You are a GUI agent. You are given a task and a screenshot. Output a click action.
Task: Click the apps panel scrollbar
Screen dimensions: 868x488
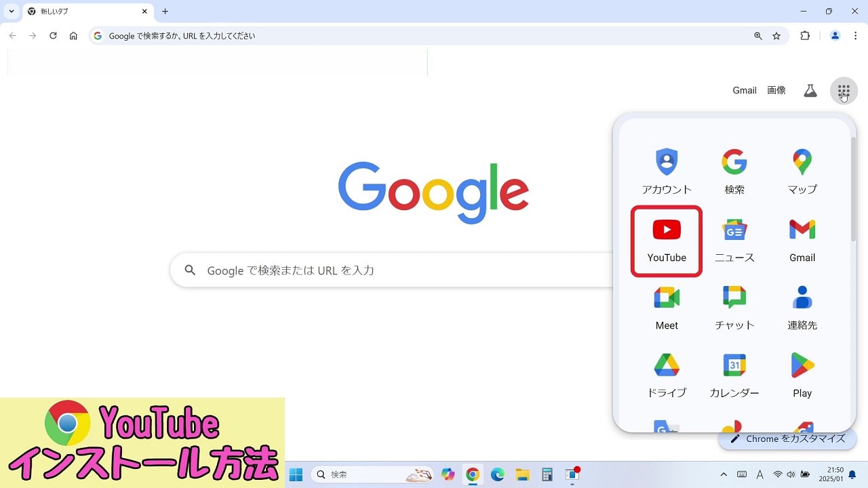(x=853, y=190)
